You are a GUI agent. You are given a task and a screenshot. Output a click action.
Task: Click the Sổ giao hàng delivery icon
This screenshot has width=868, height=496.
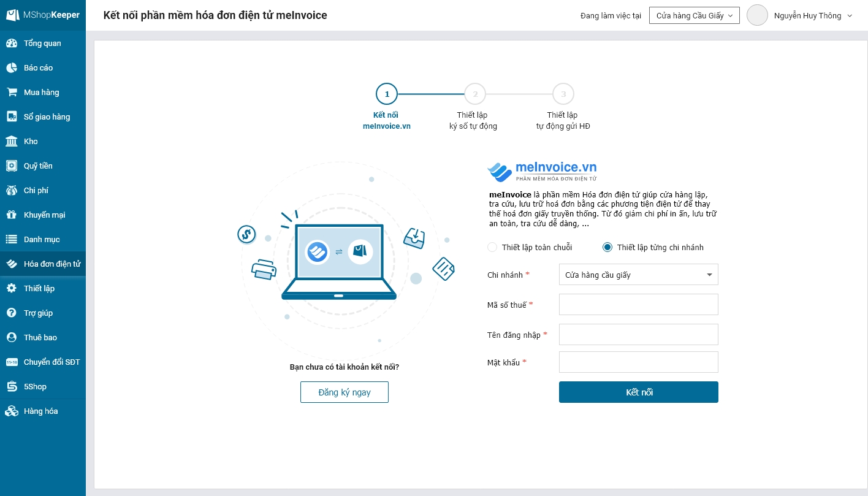pos(12,117)
